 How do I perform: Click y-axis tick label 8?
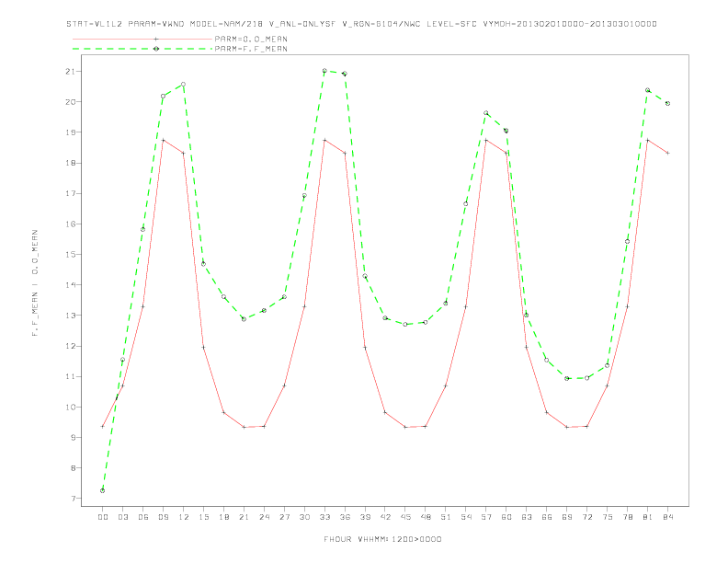point(73,468)
